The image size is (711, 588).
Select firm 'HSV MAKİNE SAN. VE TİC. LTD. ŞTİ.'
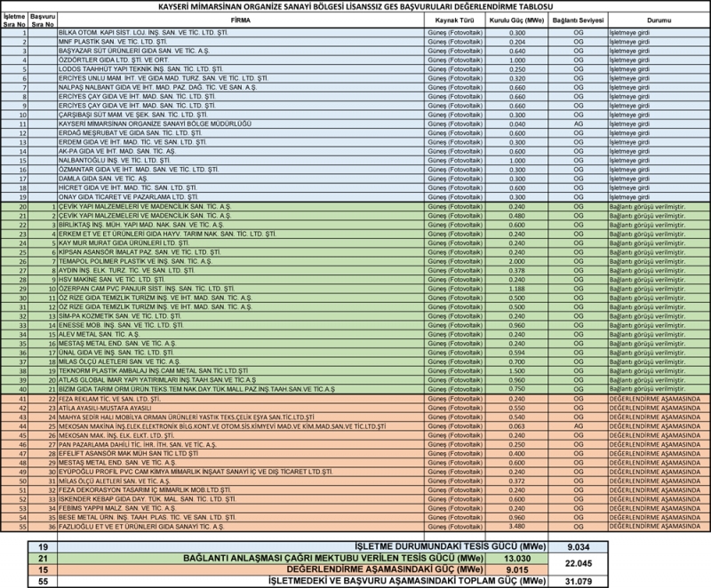[112, 280]
